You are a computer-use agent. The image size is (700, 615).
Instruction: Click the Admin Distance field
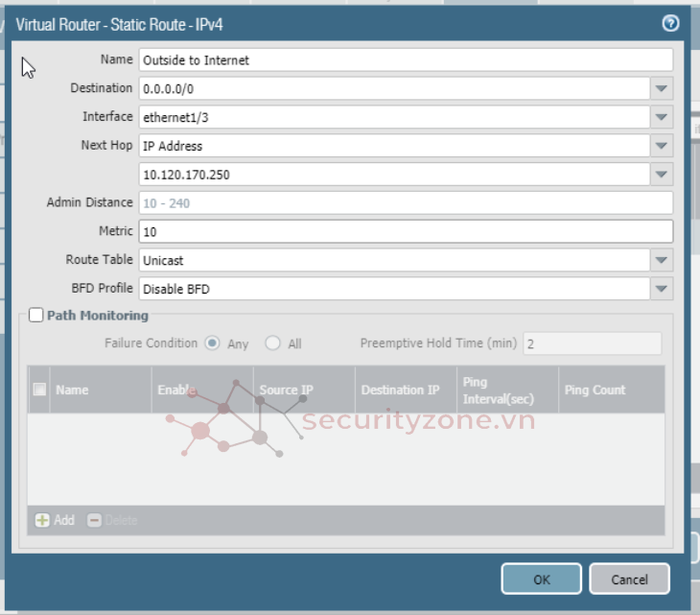point(405,202)
